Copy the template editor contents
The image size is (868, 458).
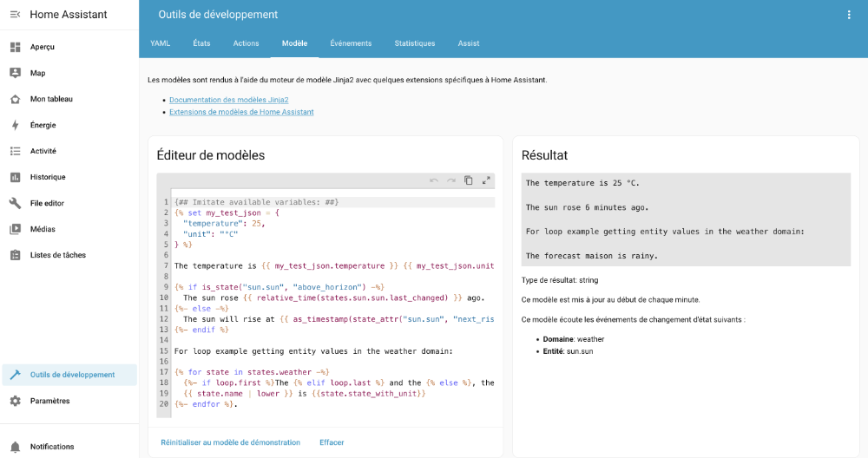(x=469, y=180)
